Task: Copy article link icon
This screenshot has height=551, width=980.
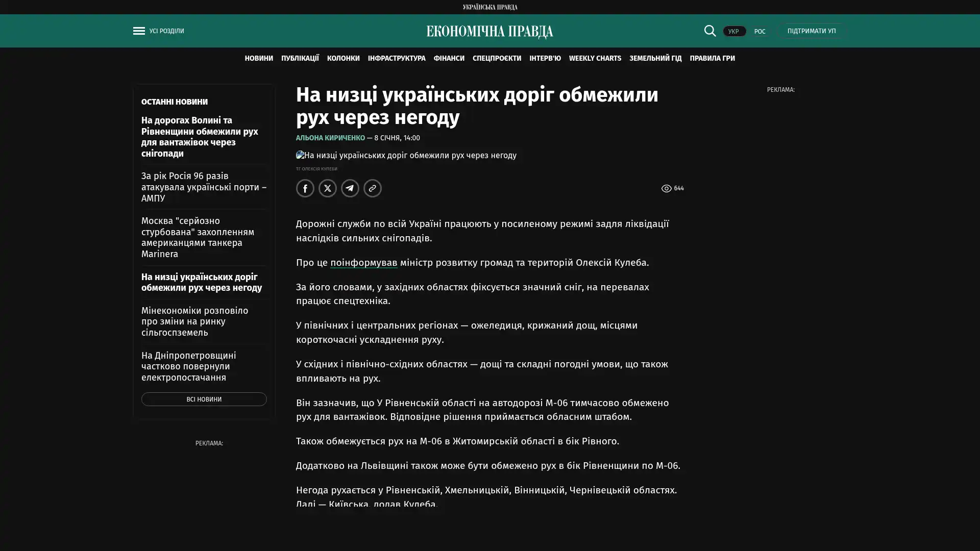Action: (373, 188)
